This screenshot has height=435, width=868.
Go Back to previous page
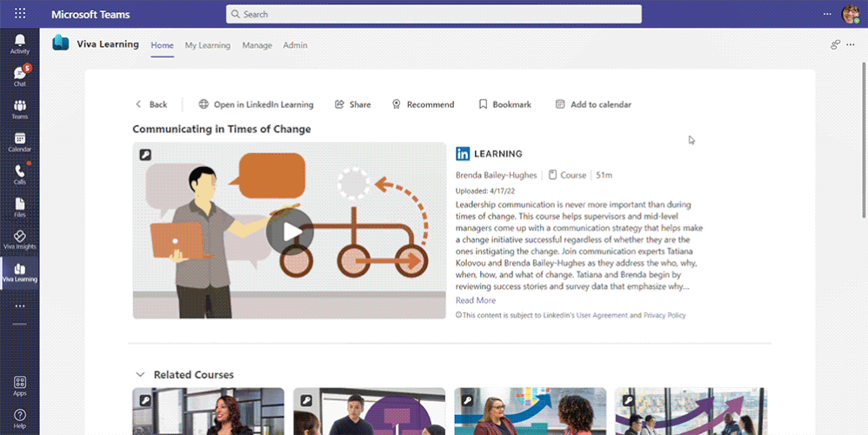click(151, 104)
